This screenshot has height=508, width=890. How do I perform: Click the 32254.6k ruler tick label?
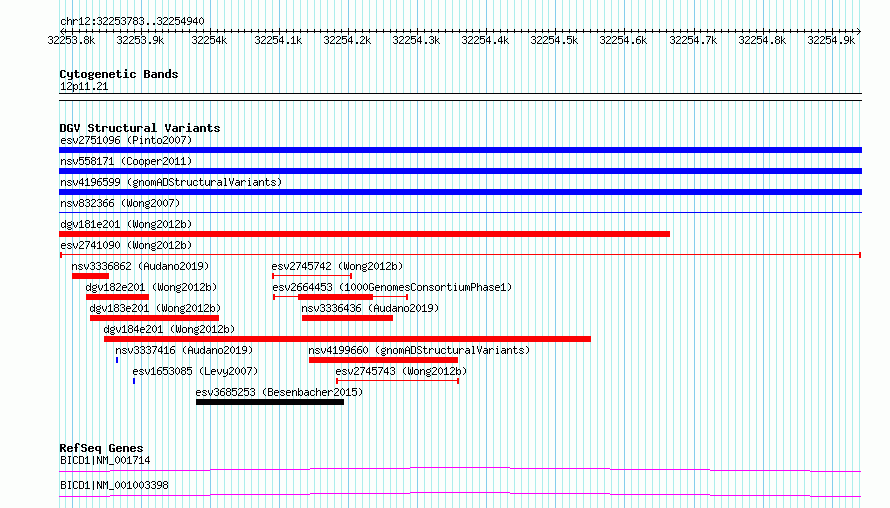coord(623,40)
